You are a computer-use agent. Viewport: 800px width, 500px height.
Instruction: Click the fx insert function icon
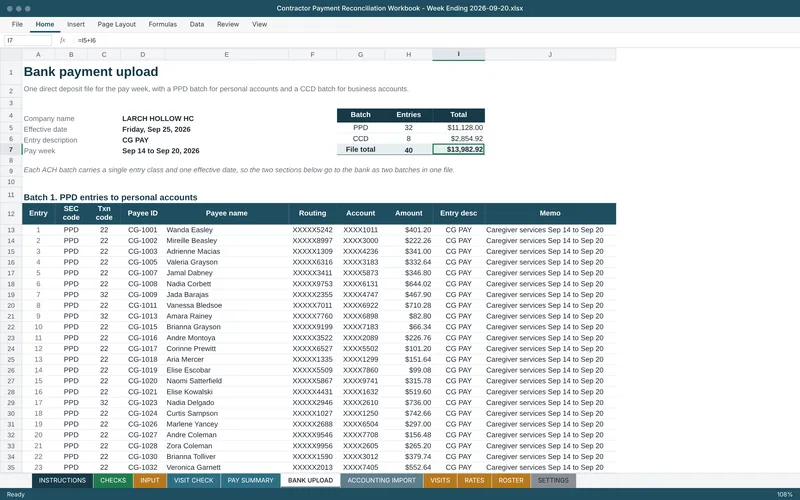coord(62,40)
